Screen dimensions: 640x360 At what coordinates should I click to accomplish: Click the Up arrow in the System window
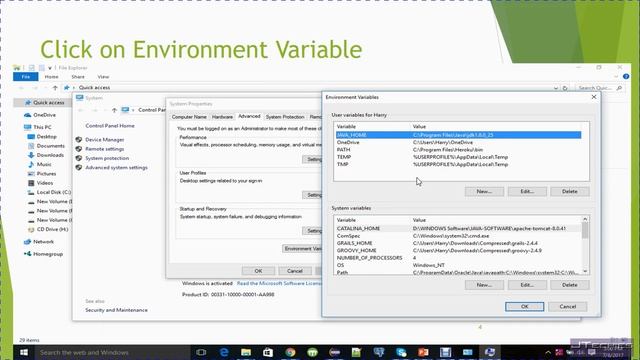pyautogui.click(x=114, y=110)
